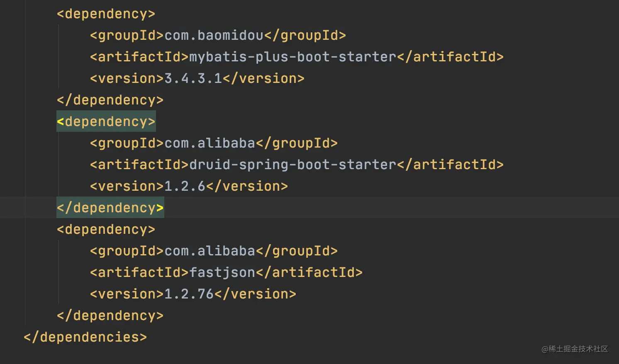This screenshot has width=619, height=364.
Task: Click the com.baomidou groupId value
Action: (214, 35)
